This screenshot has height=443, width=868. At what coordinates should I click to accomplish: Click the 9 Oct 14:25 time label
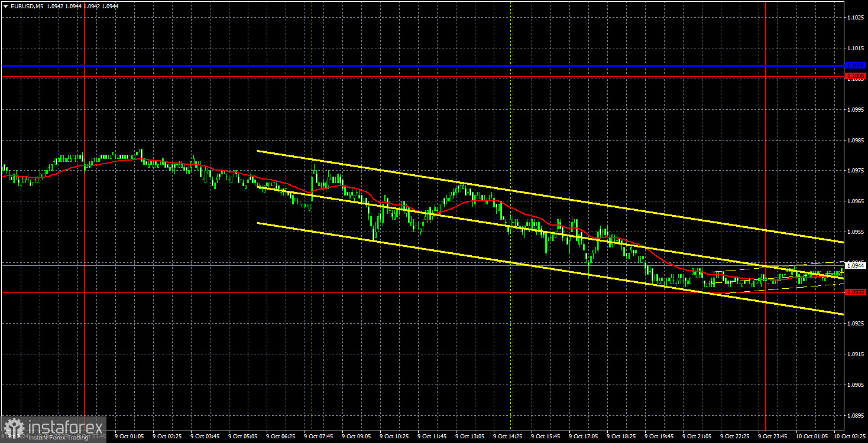(x=508, y=437)
